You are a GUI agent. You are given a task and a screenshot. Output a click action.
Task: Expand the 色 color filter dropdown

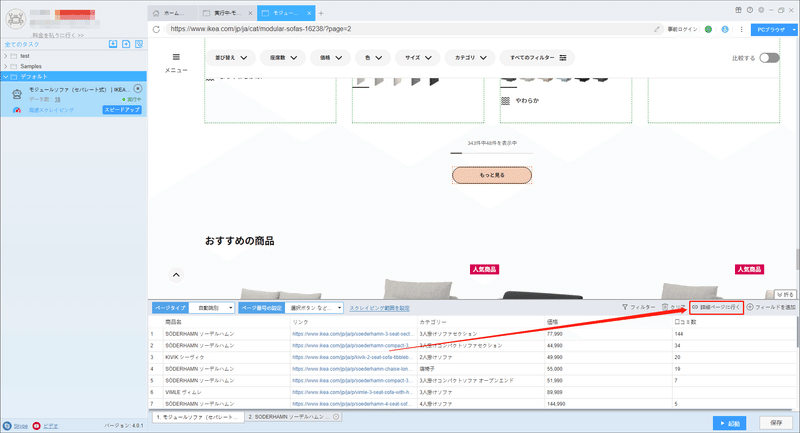coord(373,58)
